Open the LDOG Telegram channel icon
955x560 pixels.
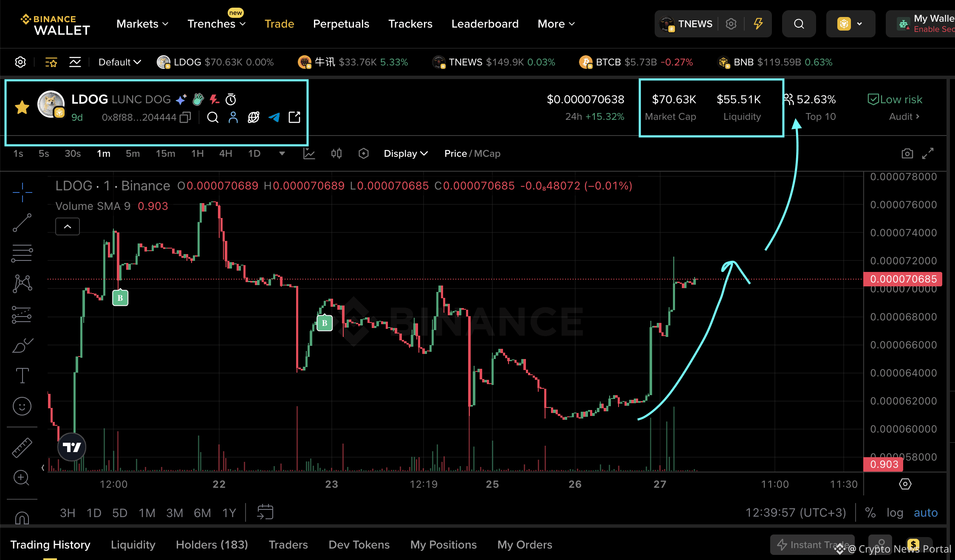pos(274,117)
